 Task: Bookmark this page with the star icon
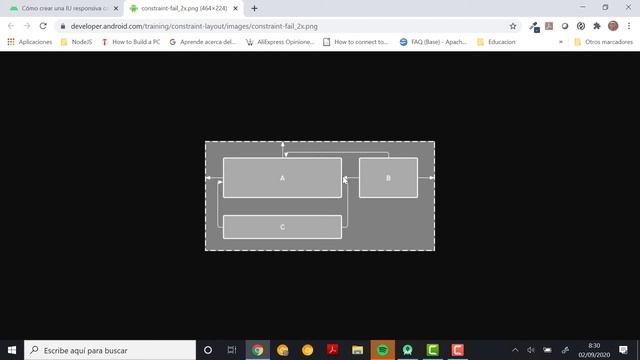point(513,26)
